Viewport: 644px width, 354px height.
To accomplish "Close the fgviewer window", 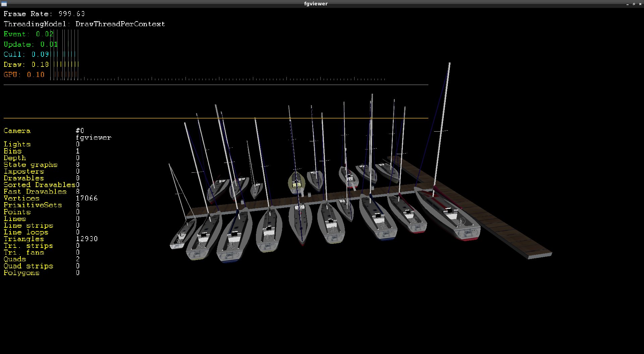I will (x=640, y=4).
